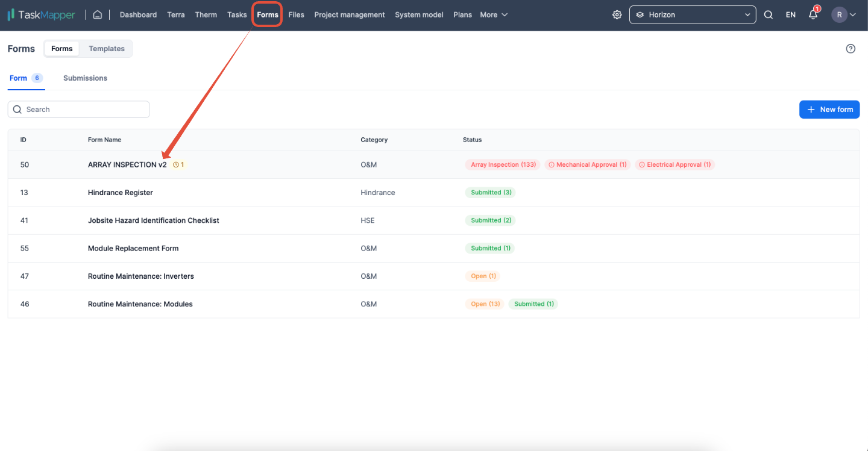Open the Tasks menu item
Viewport: 868px width, 451px height.
(237, 15)
